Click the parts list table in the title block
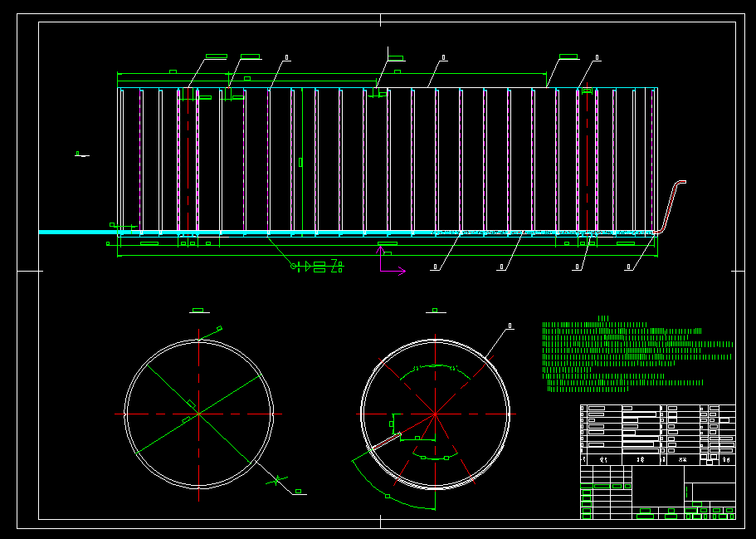The width and height of the screenshot is (756, 539). [x=657, y=435]
